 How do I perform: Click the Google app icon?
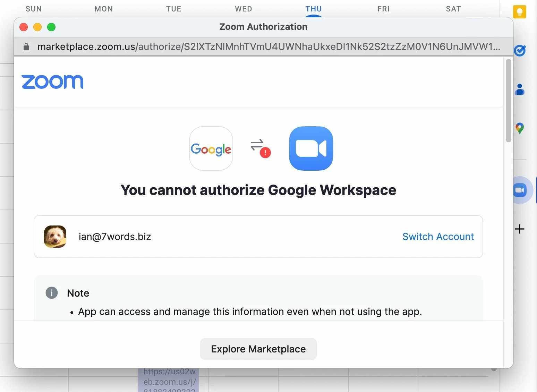[x=211, y=148]
